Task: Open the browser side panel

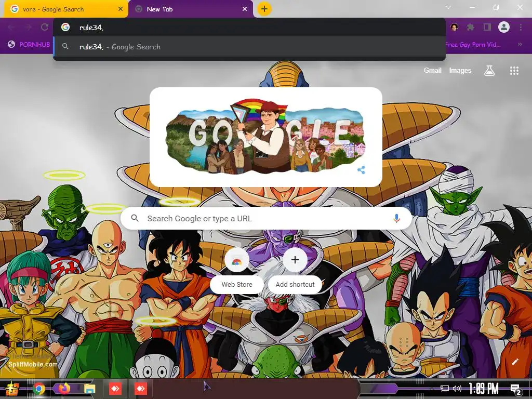Action: (x=487, y=27)
